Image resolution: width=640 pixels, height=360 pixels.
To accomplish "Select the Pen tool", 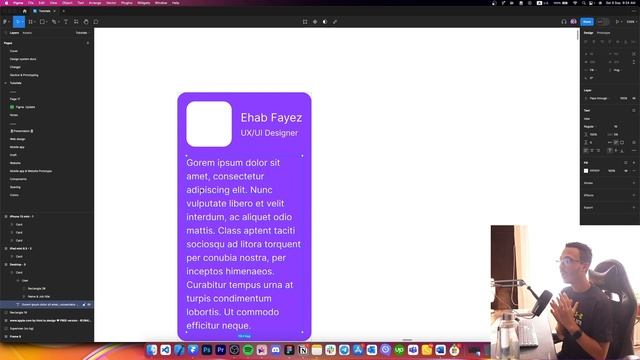I will [54, 22].
